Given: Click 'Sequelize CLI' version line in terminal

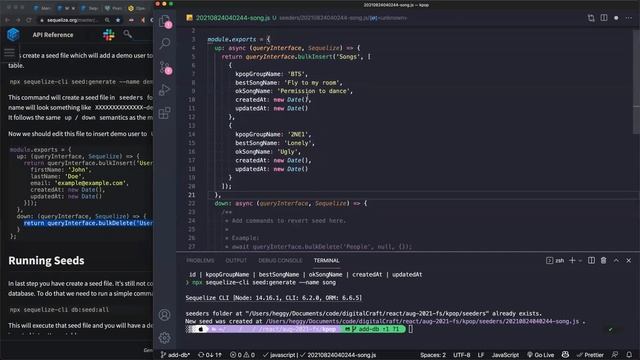Looking at the screenshot, I should tap(273, 298).
